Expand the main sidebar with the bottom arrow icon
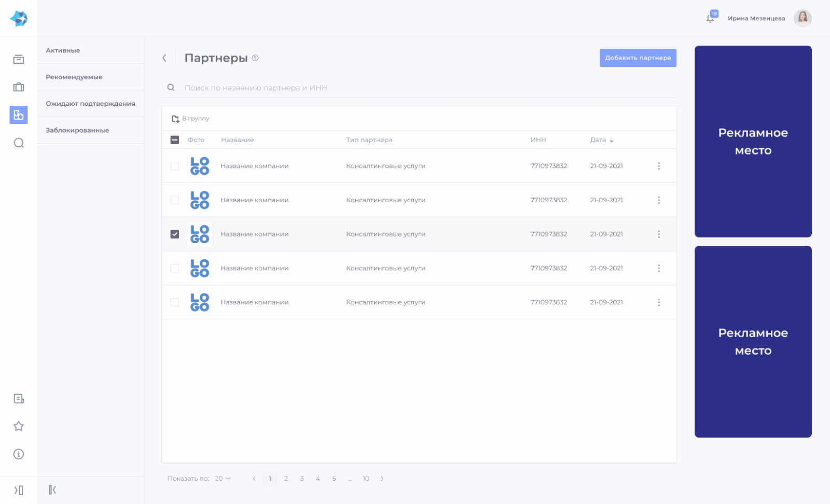 click(x=19, y=490)
